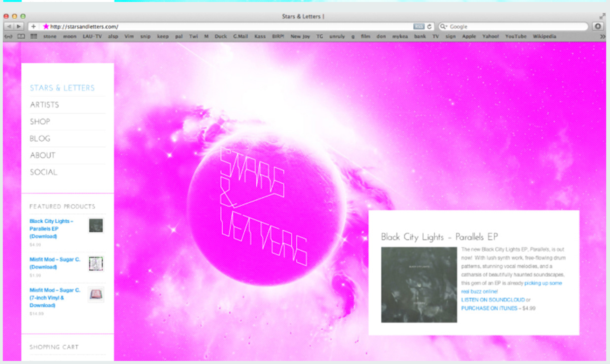Open SHOP in the site menu

point(40,122)
